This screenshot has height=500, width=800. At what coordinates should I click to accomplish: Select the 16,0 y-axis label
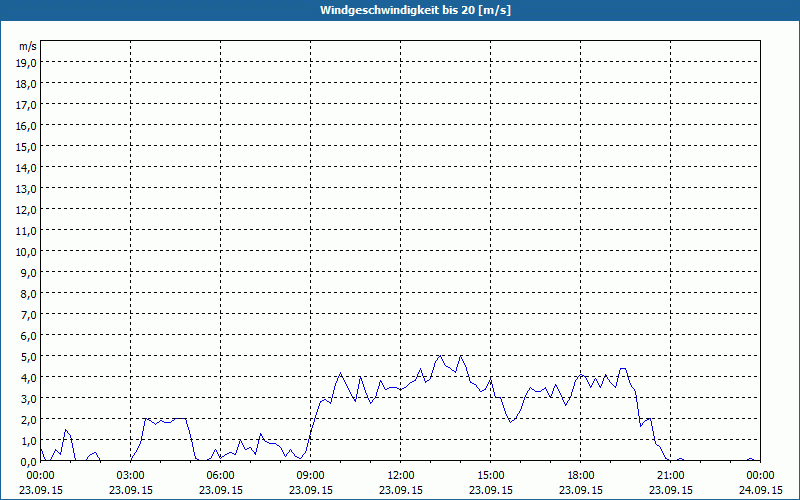pyautogui.click(x=26, y=126)
